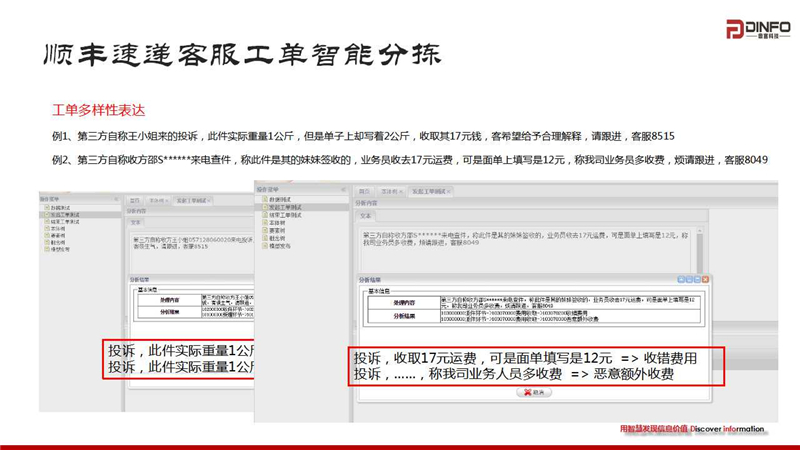This screenshot has height=450, width=800.
Task: Select the first tree item in right screenshot's menu
Action: pyautogui.click(x=282, y=199)
